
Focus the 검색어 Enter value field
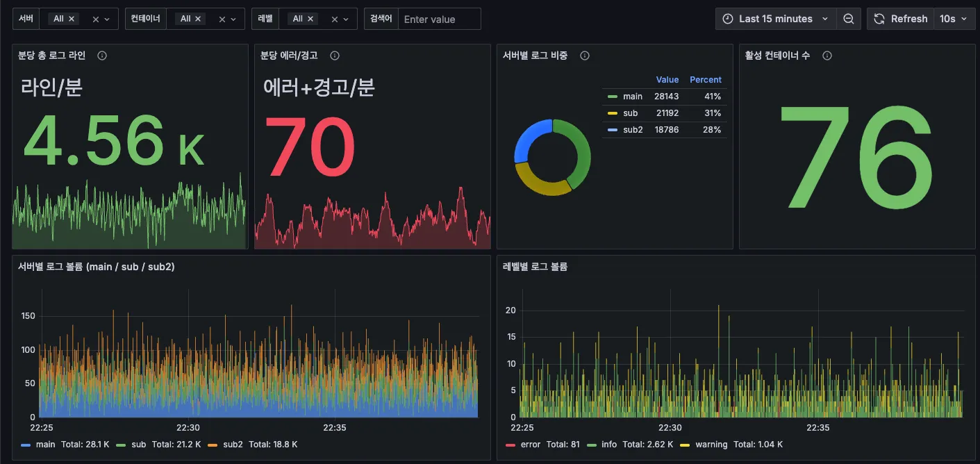pyautogui.click(x=439, y=19)
